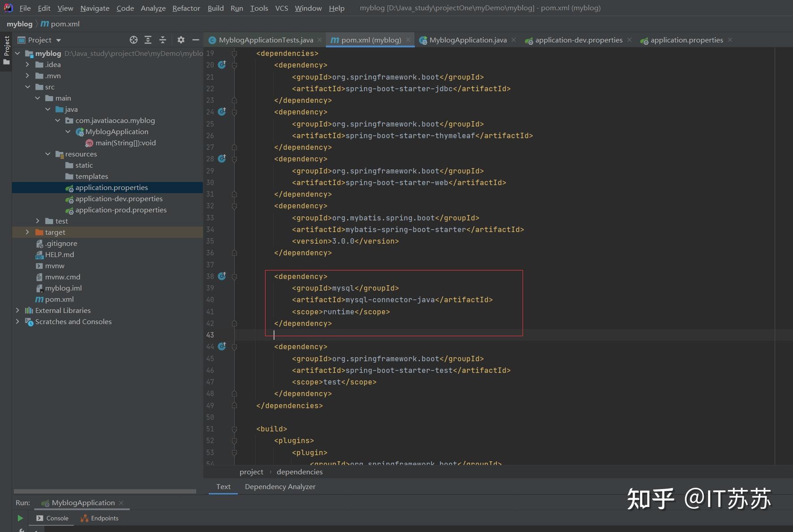Viewport: 793px width, 532px height.
Task: Open the Project view dropdown
Action: pos(39,40)
